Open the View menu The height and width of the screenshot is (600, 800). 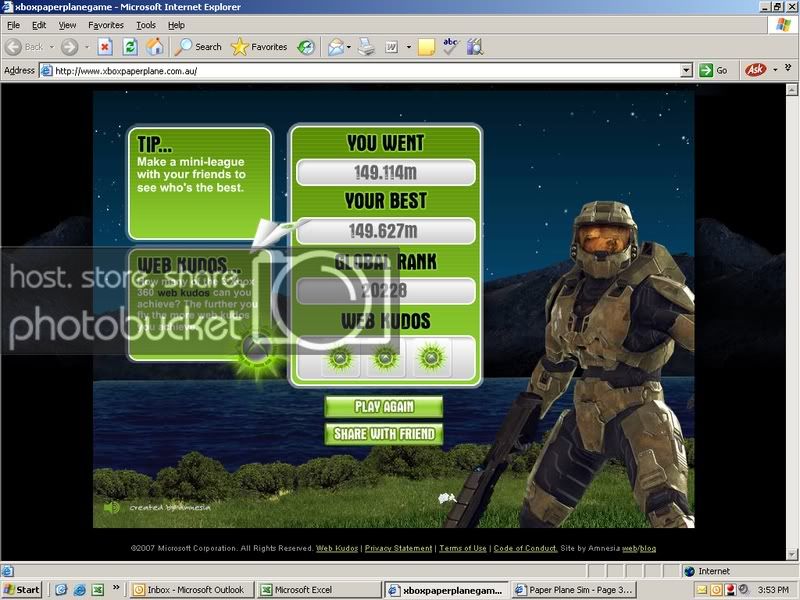[x=67, y=25]
